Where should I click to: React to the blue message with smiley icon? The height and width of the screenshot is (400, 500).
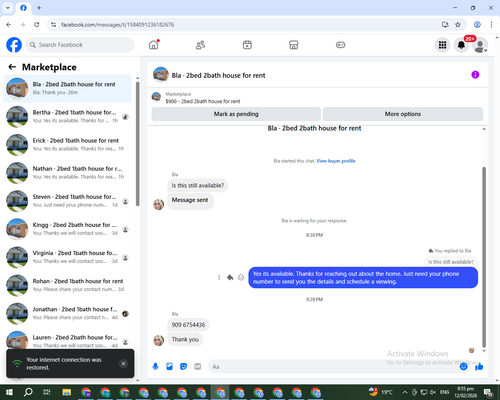click(x=241, y=277)
